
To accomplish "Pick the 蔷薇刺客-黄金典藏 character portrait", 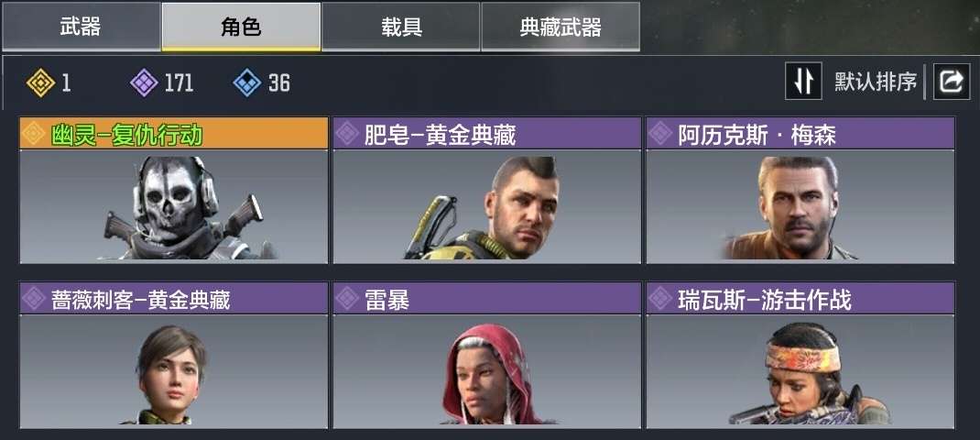I will pos(174,371).
